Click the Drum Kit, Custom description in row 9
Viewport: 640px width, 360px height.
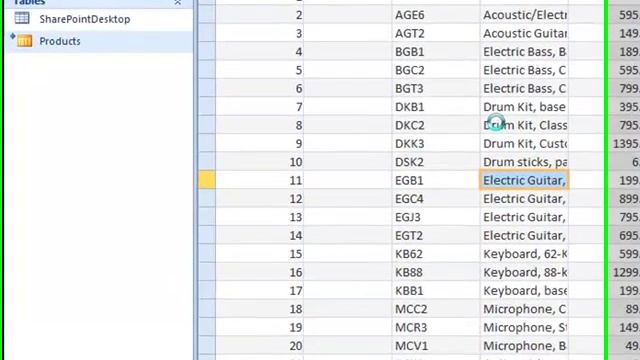click(524, 143)
